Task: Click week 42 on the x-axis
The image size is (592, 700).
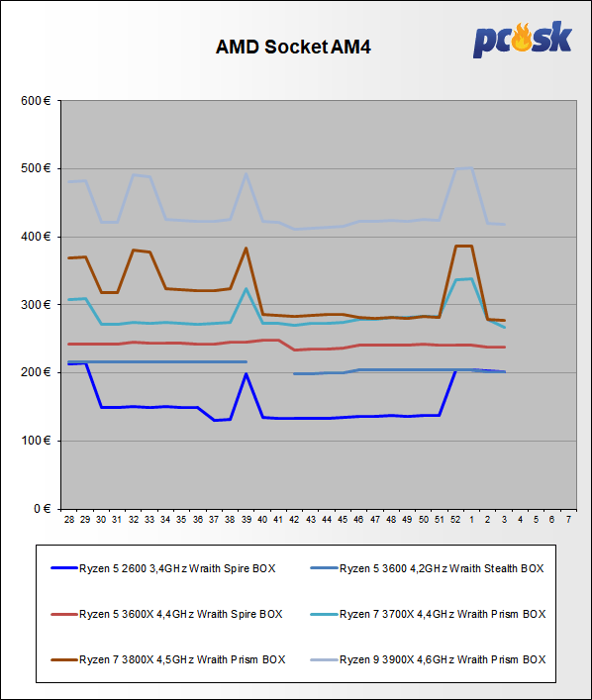Action: [294, 519]
